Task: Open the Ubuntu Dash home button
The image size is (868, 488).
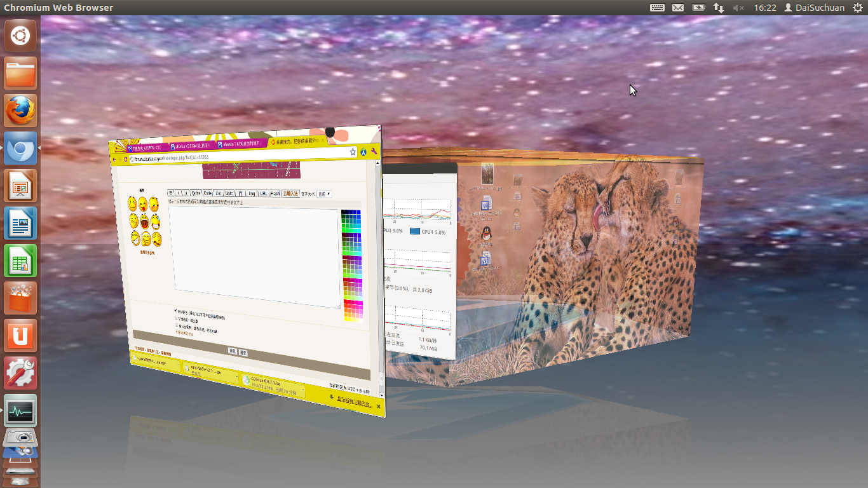Action: 20,35
